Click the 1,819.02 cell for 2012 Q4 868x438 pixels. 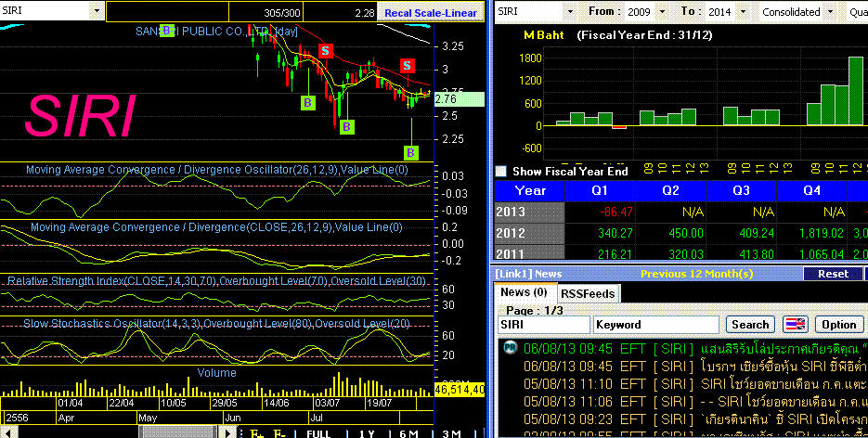click(x=812, y=233)
